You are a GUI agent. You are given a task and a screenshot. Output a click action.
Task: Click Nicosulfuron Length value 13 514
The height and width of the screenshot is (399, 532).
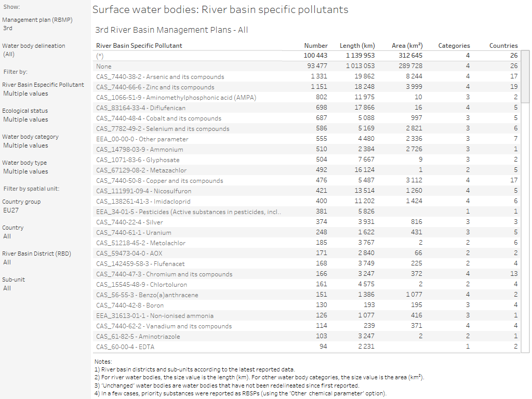(365, 191)
